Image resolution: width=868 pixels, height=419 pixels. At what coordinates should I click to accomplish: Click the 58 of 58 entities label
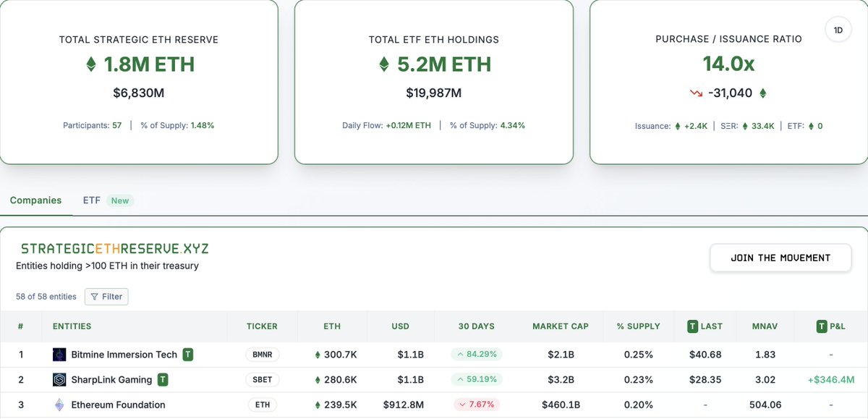[x=46, y=297]
